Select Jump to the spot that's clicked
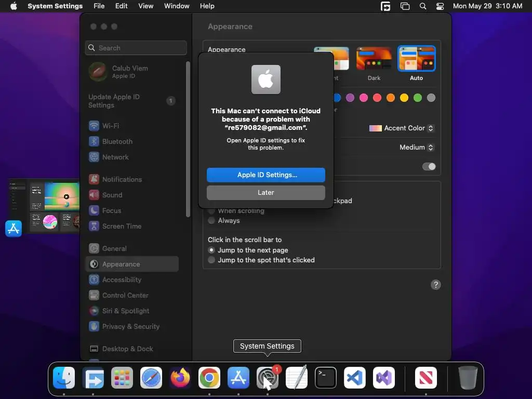The image size is (532, 399). click(x=211, y=260)
